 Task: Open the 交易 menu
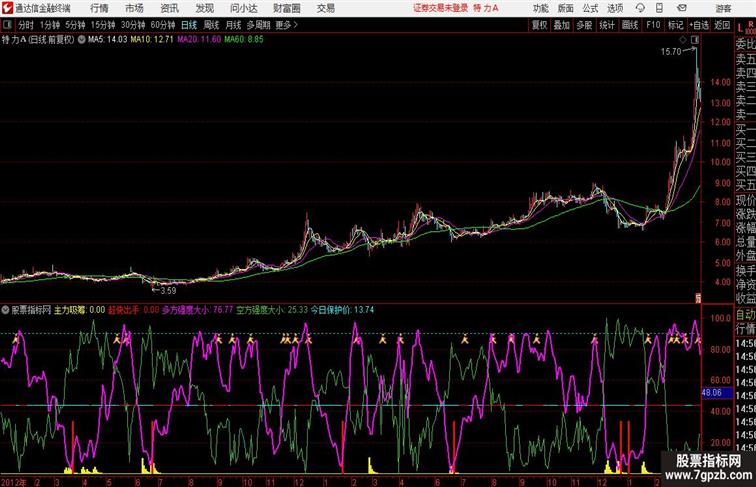325,8
